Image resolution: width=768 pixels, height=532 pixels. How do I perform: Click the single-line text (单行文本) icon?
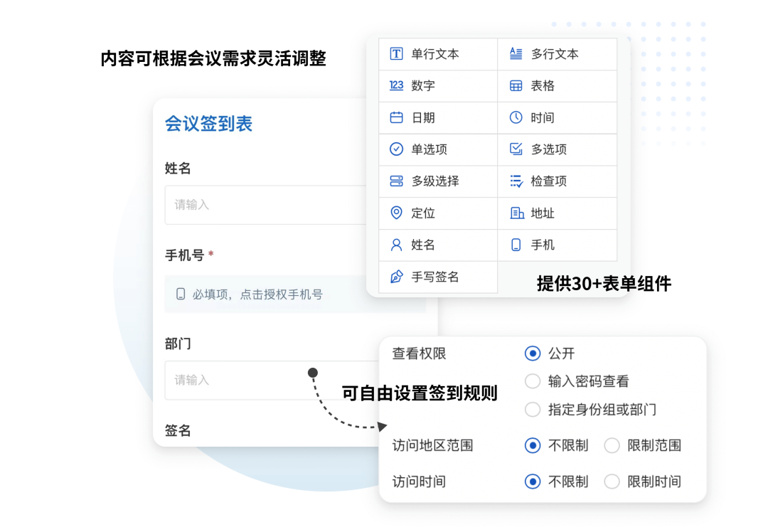[x=397, y=54]
